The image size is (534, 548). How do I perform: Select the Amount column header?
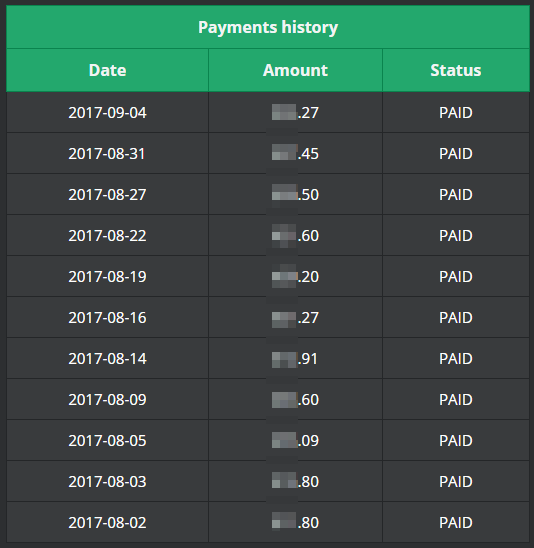click(295, 70)
